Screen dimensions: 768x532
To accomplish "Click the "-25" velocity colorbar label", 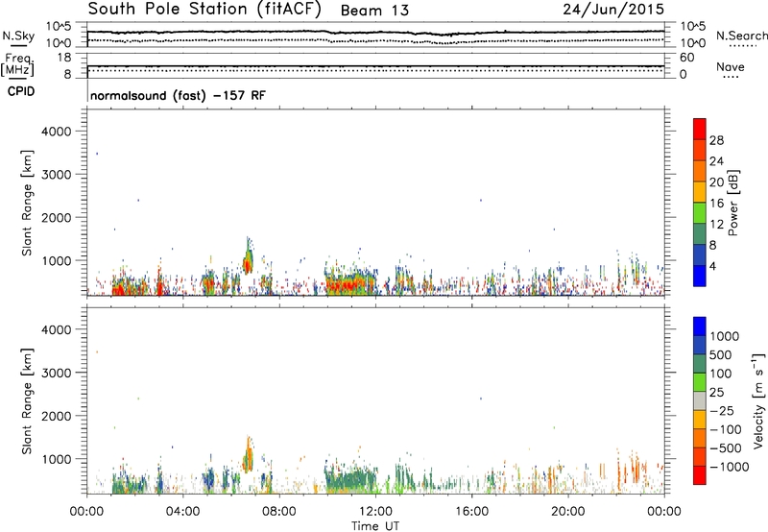I will pos(721,411).
